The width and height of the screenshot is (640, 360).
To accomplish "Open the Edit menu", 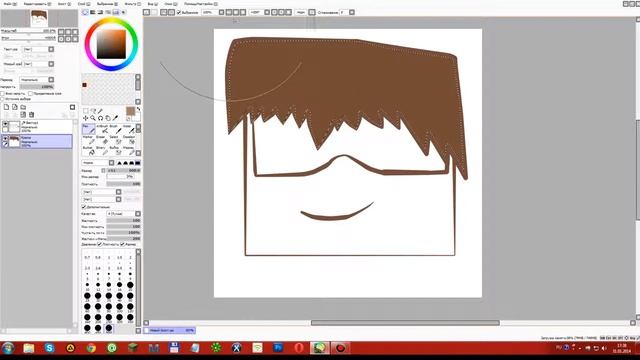I will pos(37,4).
